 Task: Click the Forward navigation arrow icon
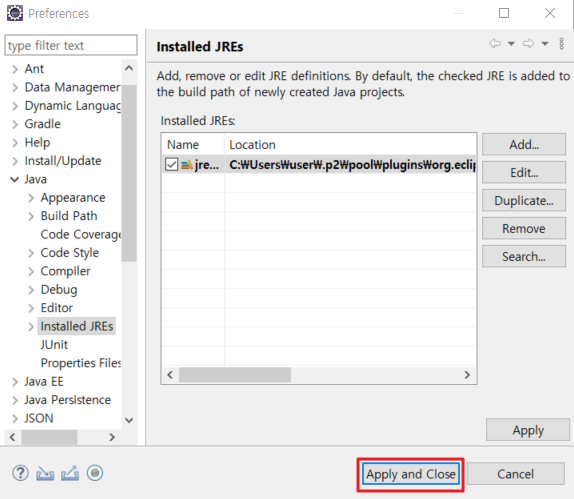[528, 44]
